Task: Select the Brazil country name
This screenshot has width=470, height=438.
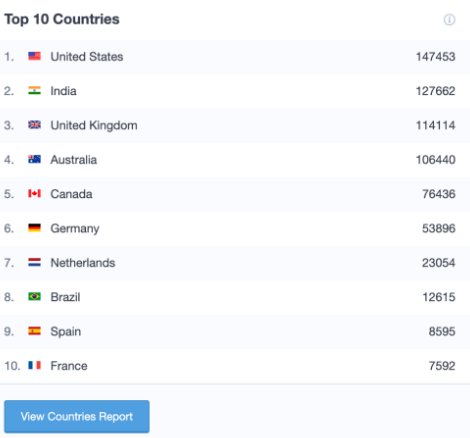Action: pos(65,297)
